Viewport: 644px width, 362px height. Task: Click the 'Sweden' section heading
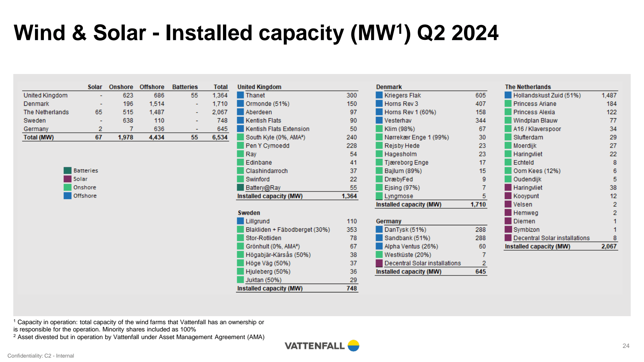249,213
